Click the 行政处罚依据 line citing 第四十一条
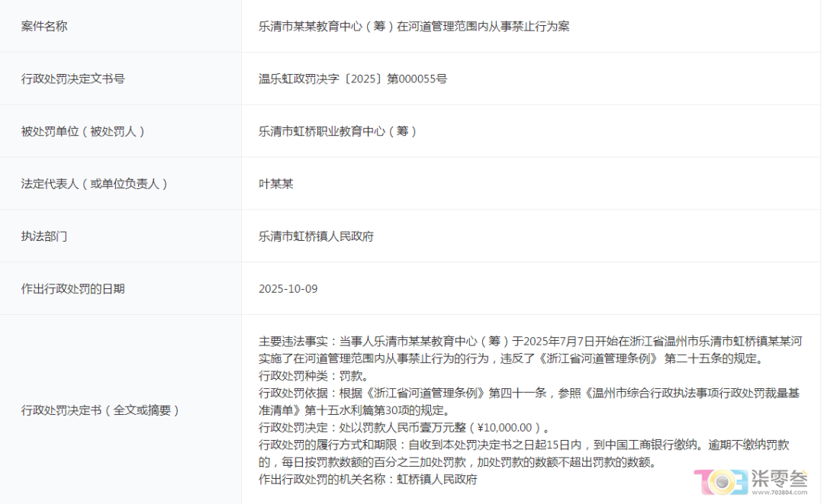This screenshot has height=504, width=824. tap(530, 393)
